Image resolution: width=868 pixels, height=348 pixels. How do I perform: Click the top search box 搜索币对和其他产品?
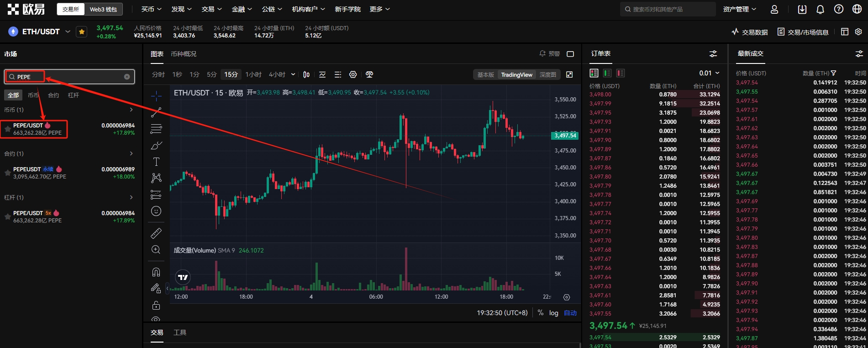click(x=668, y=9)
